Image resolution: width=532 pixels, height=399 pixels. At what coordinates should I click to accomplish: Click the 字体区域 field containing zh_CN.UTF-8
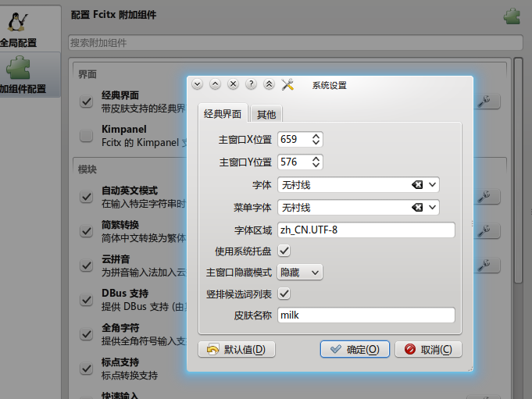366,230
